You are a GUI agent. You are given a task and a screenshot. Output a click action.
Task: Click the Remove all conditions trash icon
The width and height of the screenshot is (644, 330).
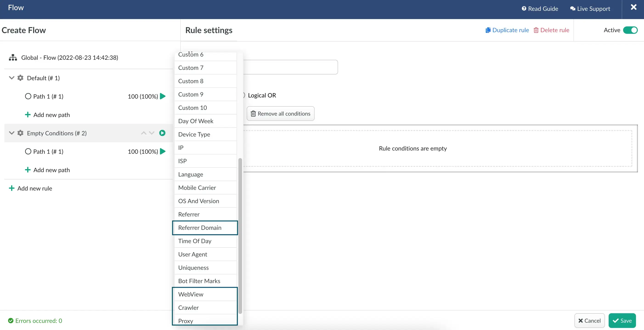pos(253,113)
